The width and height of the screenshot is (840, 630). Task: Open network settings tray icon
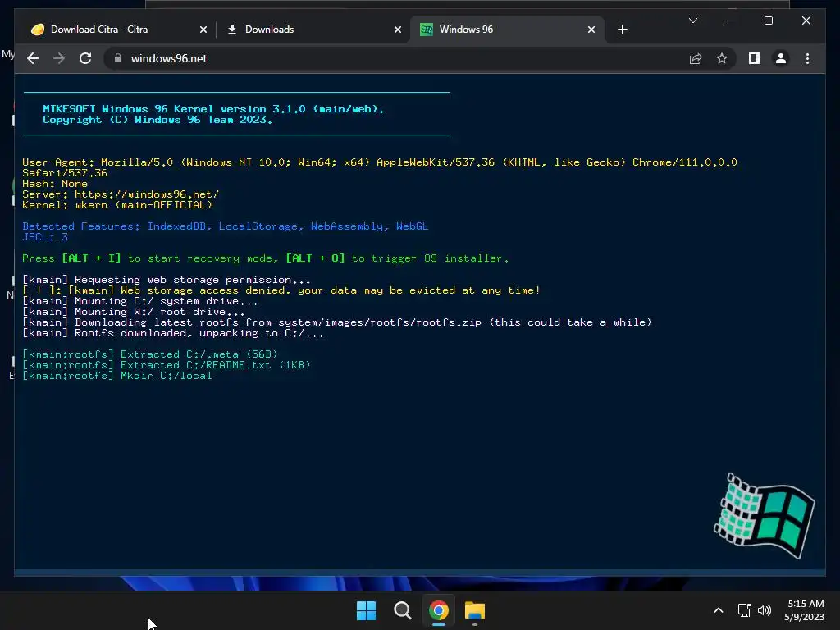point(744,610)
